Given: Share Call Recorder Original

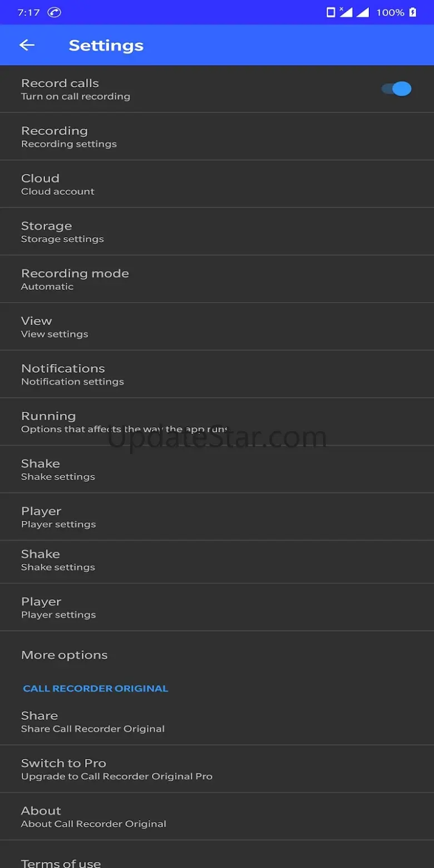Looking at the screenshot, I should coord(217,721).
